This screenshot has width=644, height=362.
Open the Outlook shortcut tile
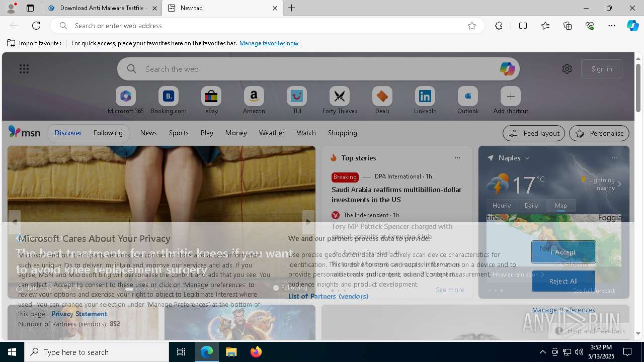(x=468, y=101)
